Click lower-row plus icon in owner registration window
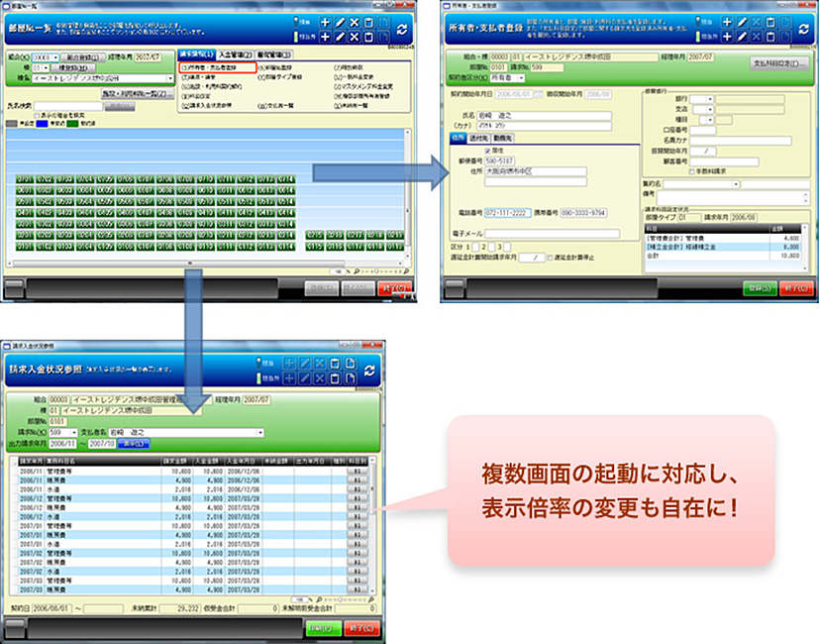 coord(727,36)
